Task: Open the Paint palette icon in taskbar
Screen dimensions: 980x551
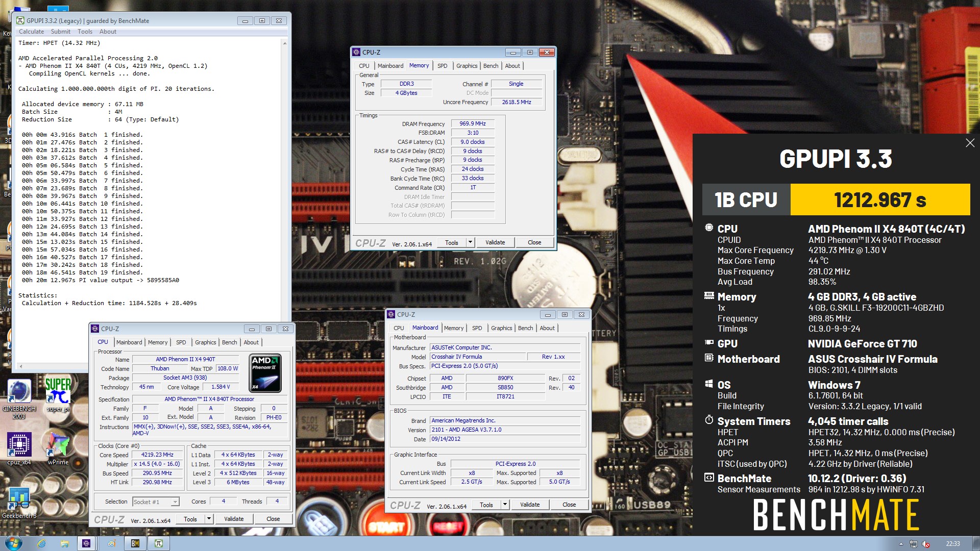Action: point(111,544)
